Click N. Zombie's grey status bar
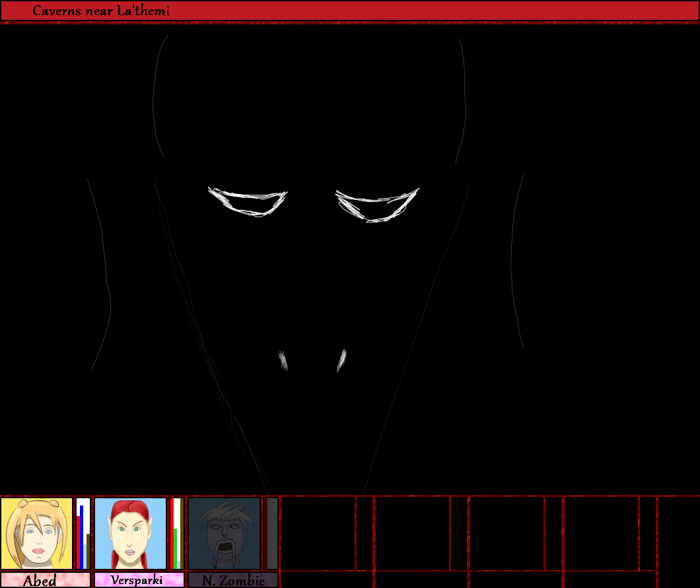This screenshot has height=588, width=700. [x=271, y=533]
